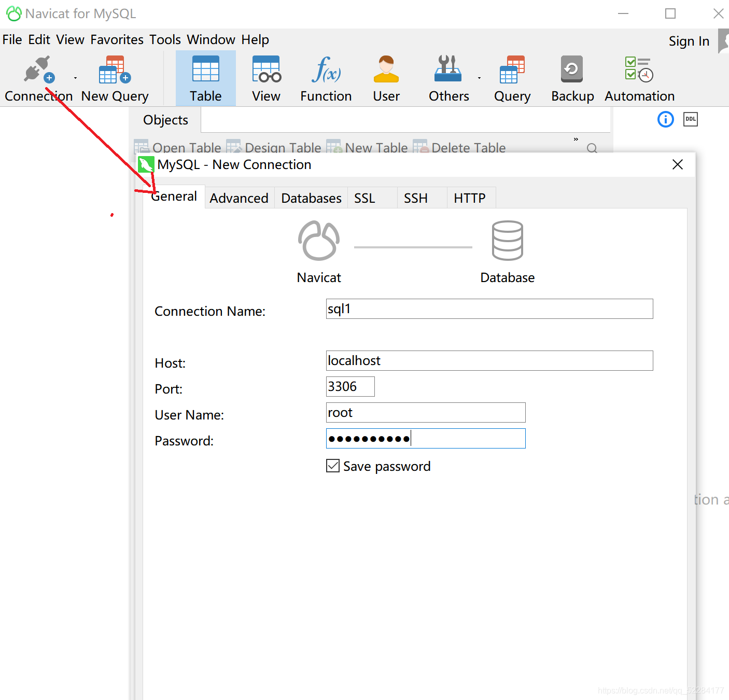Click the Connection plug icon
This screenshot has width=729, height=700.
pos(39,70)
